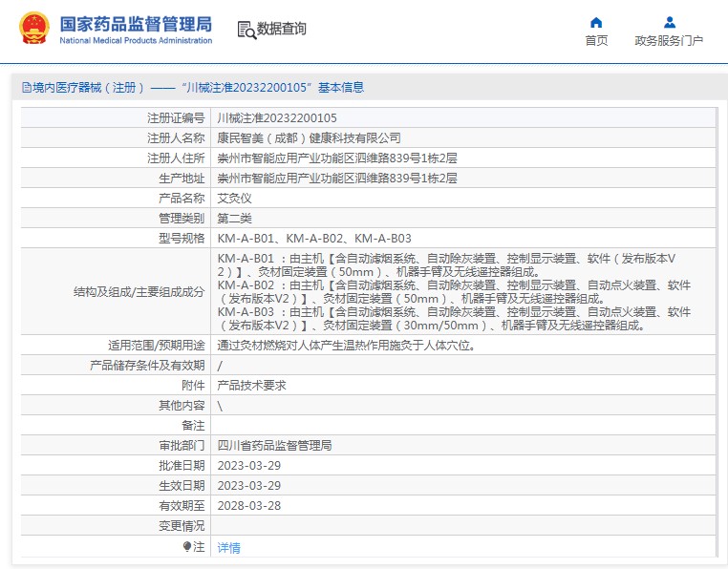Click the 产品储存条件及有效期 label
This screenshot has height=569, width=728.
click(x=147, y=366)
